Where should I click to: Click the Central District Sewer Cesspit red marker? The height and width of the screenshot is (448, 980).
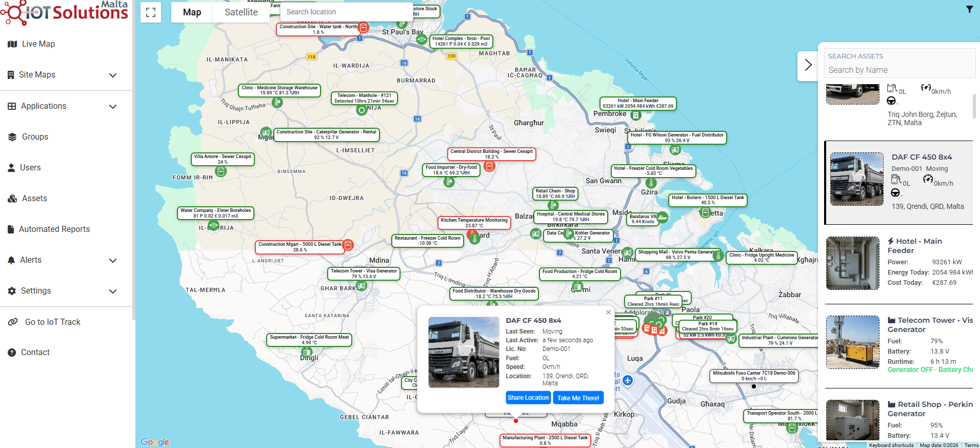coord(490,166)
